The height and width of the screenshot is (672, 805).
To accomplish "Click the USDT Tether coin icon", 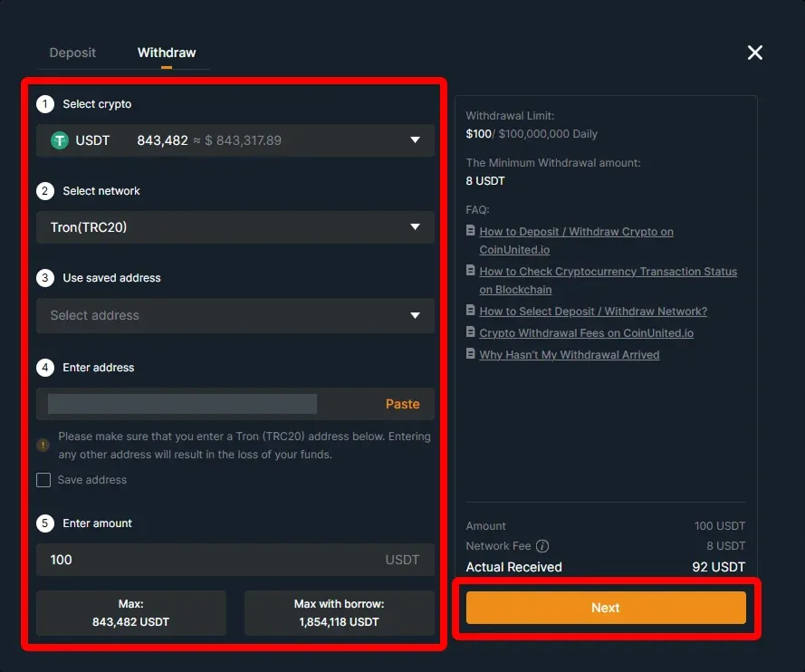I will [x=60, y=140].
